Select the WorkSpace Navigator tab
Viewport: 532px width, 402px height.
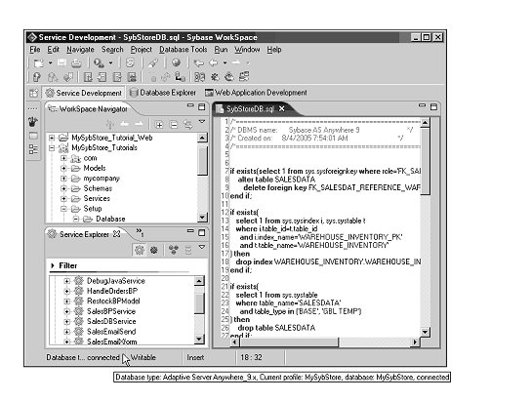coord(88,109)
